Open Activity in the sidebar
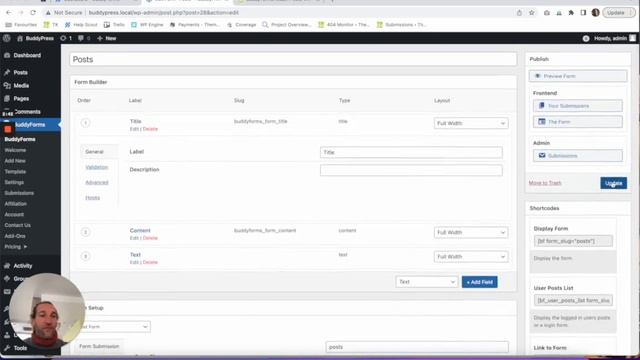640x360 pixels. click(x=22, y=266)
